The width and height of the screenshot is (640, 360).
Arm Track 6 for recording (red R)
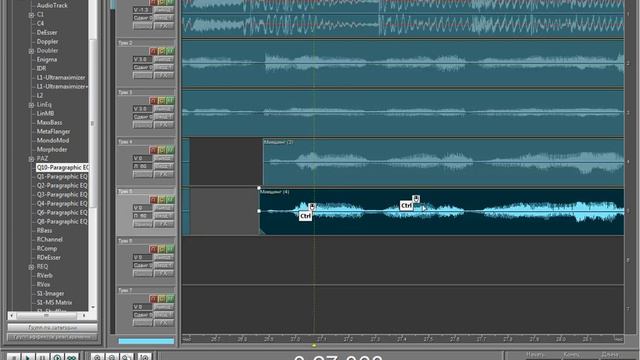pyautogui.click(x=153, y=249)
